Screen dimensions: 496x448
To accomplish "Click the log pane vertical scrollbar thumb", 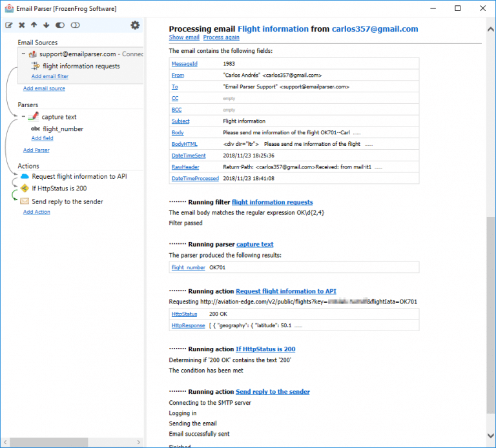I will click(491, 315).
